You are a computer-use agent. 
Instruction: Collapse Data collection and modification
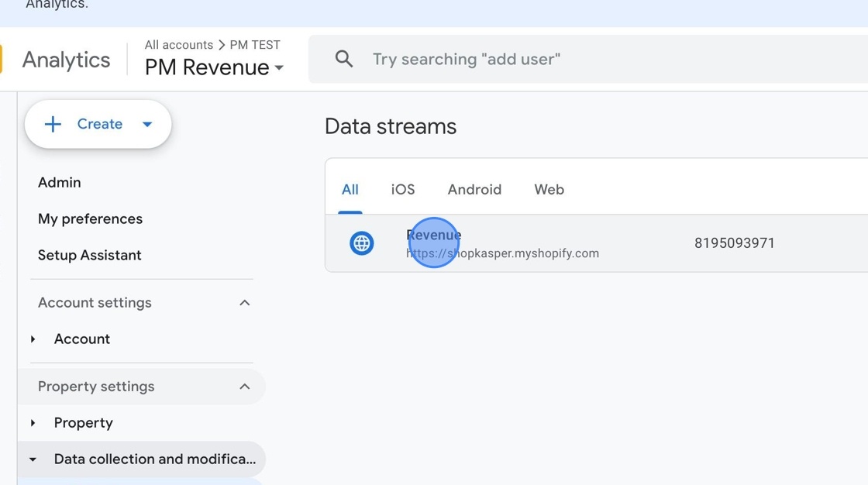33,459
